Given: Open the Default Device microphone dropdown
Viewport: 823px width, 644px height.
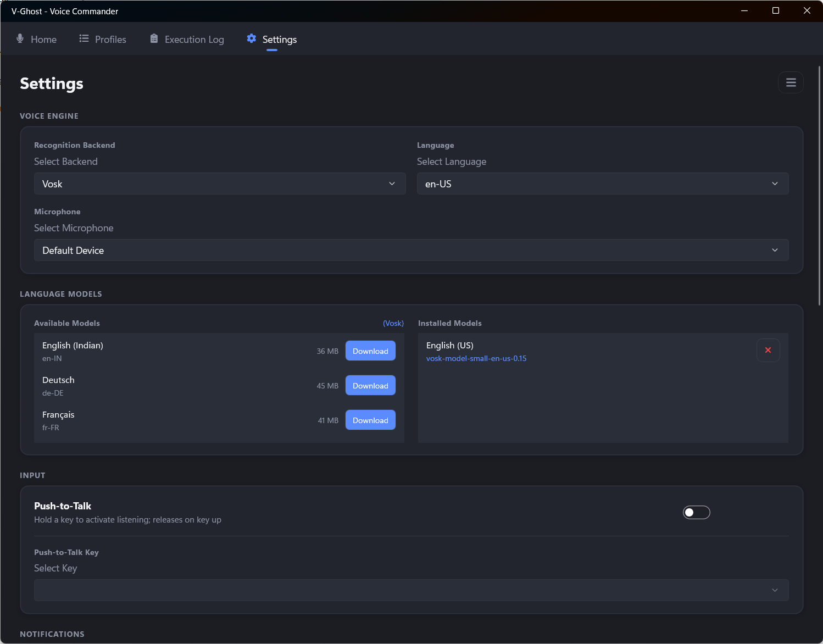Looking at the screenshot, I should pos(411,251).
